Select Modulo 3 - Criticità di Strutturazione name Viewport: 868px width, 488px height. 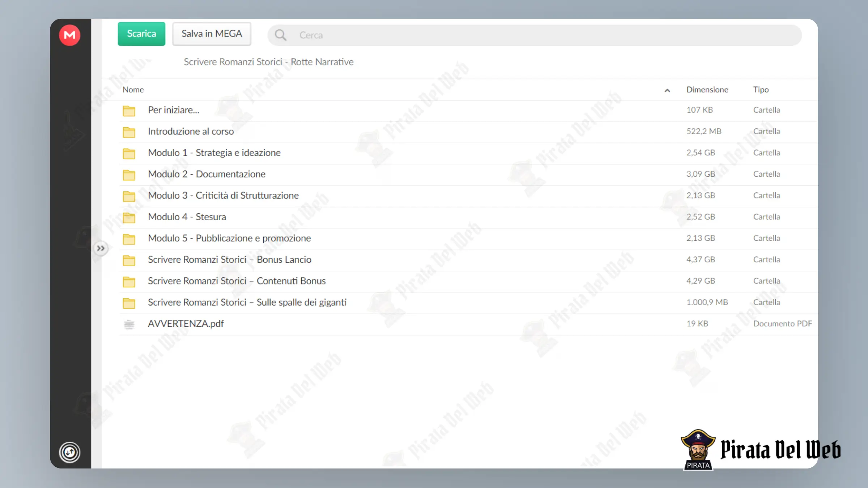(x=223, y=195)
